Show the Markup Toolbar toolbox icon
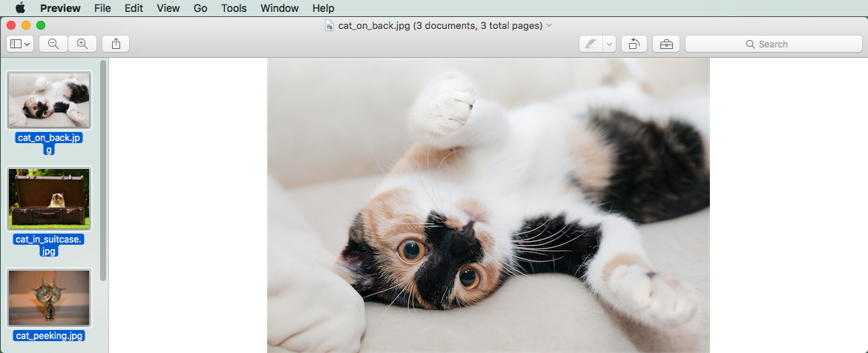This screenshot has height=353, width=868. pos(666,44)
